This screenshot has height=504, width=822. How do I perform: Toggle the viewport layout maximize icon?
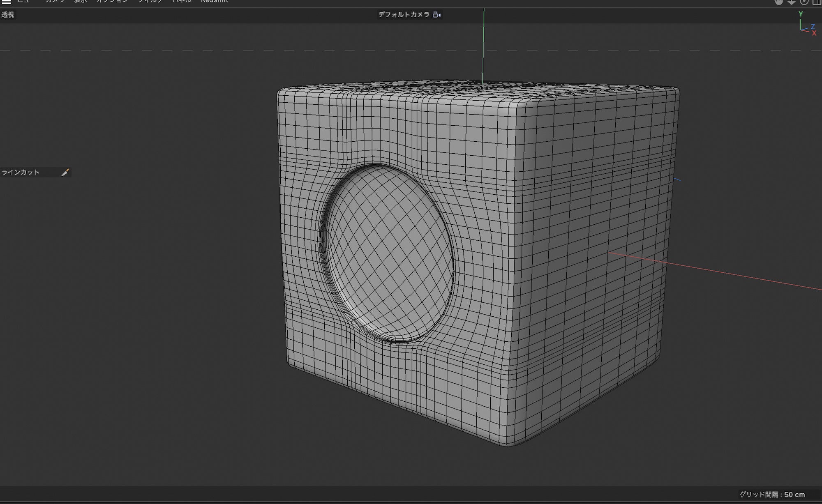[x=817, y=2]
